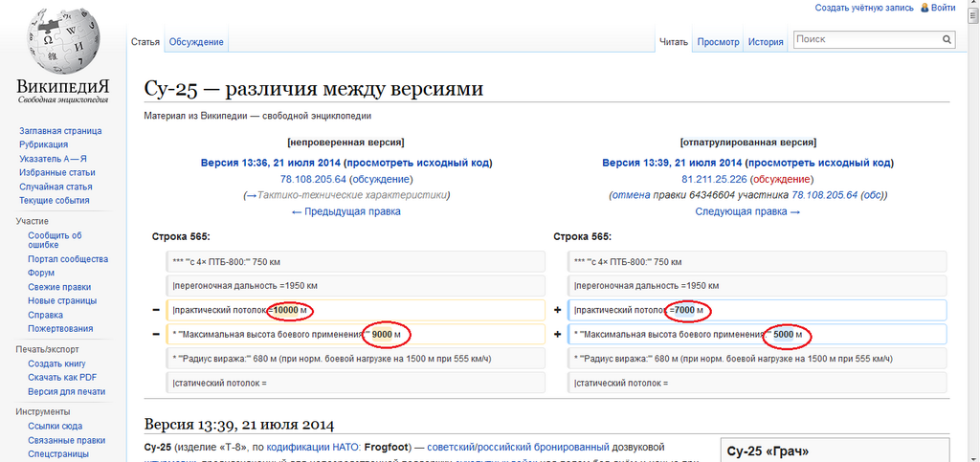
Task: Select the Читать tab
Action: (x=674, y=42)
